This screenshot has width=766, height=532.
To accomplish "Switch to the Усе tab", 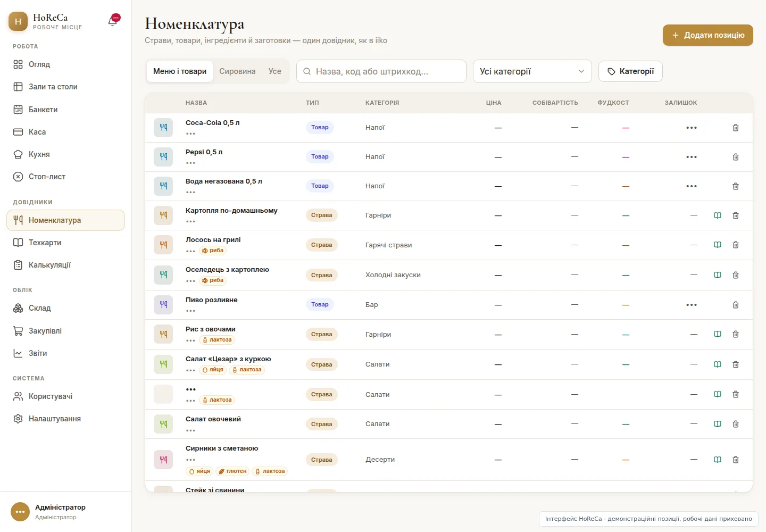I will pyautogui.click(x=275, y=71).
